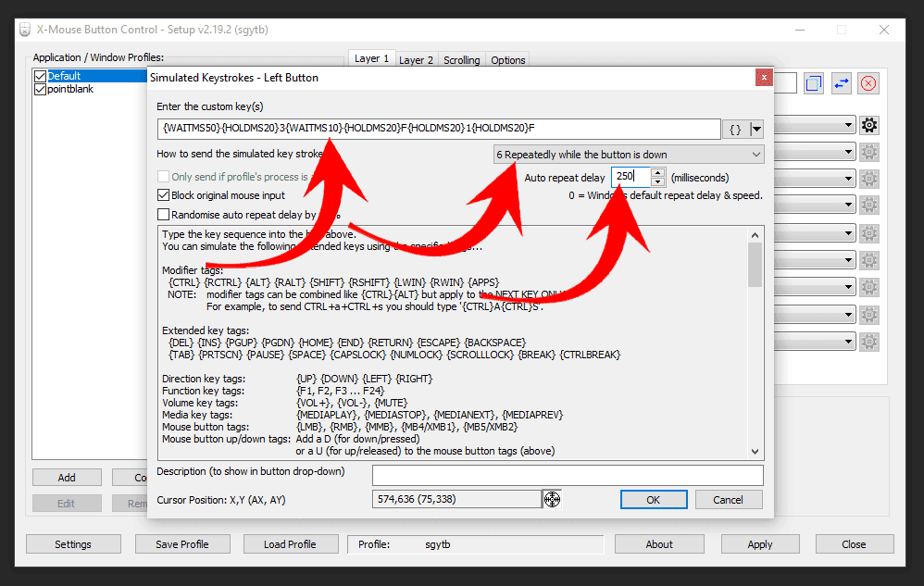This screenshot has height=586, width=924.
Task: Open the Options tab
Action: point(508,60)
